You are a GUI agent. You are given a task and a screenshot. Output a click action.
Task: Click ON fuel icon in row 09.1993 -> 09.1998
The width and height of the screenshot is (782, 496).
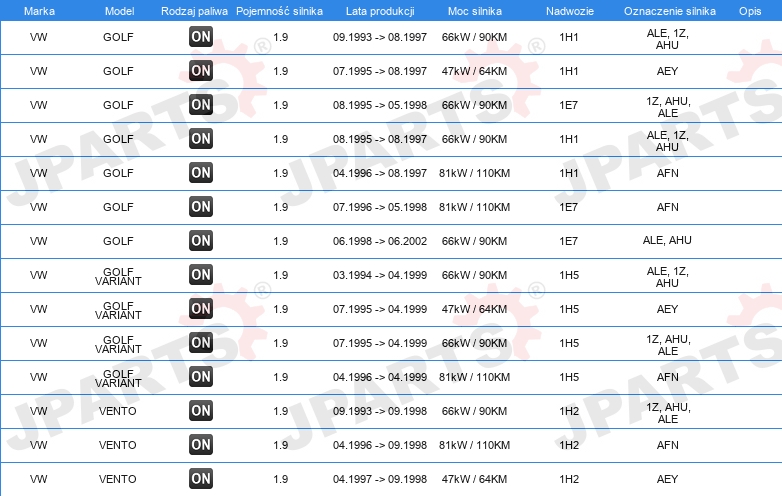pyautogui.click(x=201, y=411)
